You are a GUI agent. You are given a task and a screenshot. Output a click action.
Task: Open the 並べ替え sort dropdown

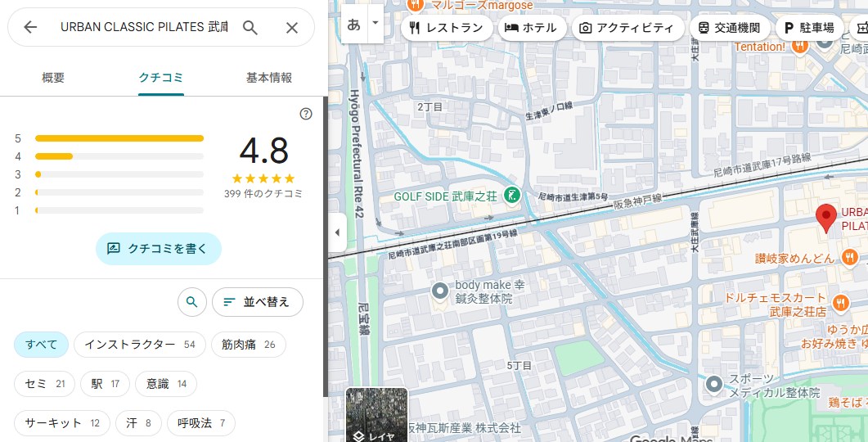(x=258, y=302)
